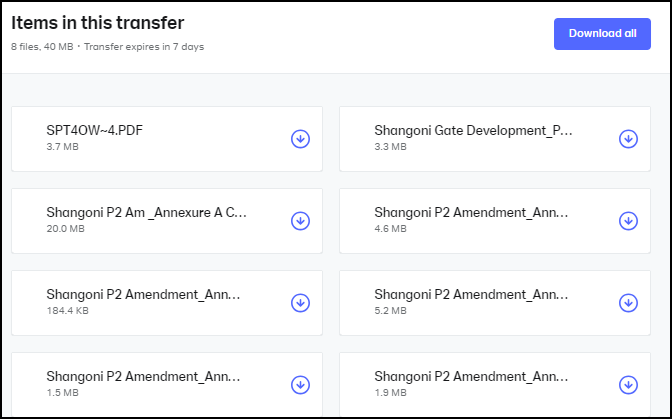672x419 pixels.
Task: Select the amendment file sized 184.4 KB
Action: tap(143, 295)
